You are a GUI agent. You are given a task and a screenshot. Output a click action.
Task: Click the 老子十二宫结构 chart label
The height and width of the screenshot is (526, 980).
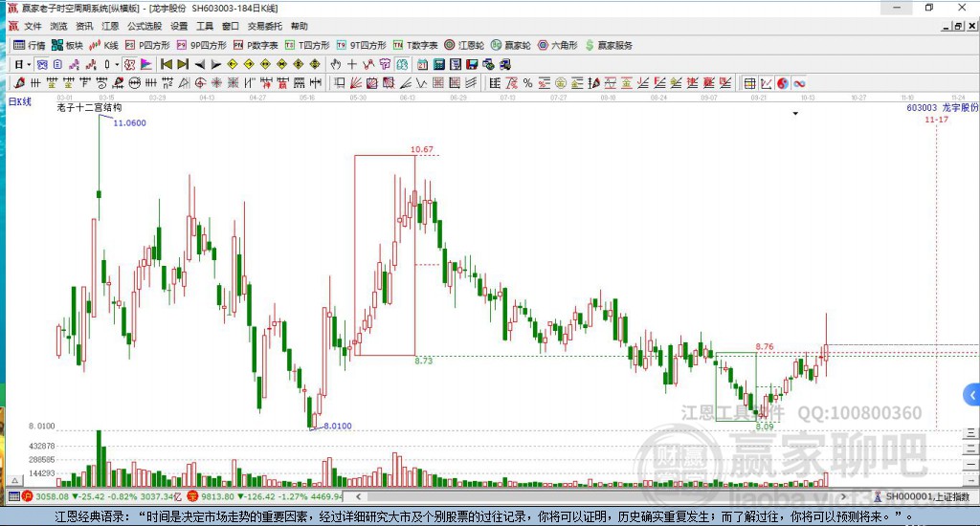89,107
